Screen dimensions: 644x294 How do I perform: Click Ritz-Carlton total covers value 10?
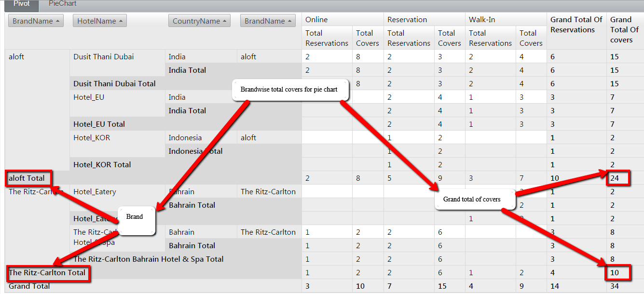point(615,273)
